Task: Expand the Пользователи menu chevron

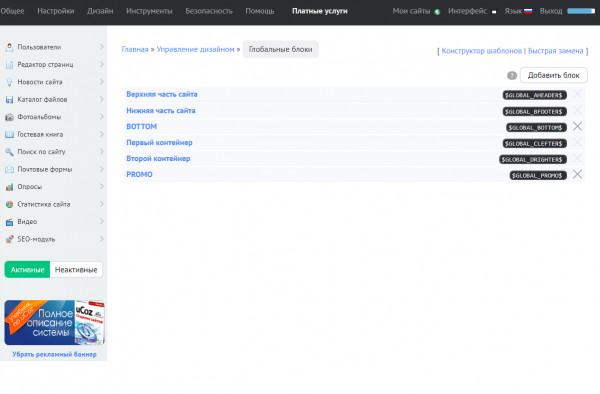Action: [101, 47]
